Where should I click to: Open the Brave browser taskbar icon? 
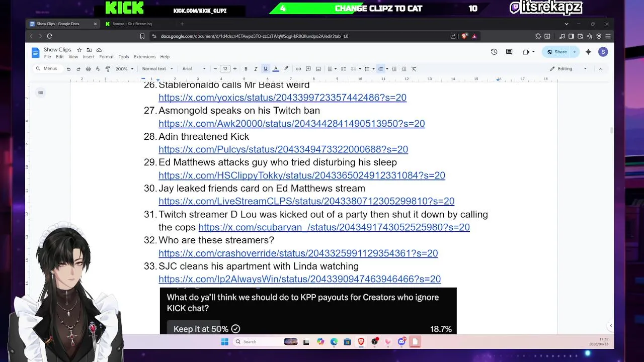coord(361,342)
